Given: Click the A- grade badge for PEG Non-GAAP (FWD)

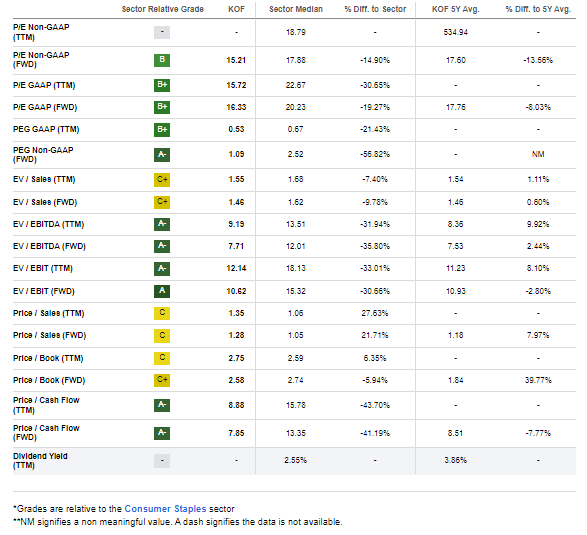Looking at the screenshot, I should tap(162, 155).
